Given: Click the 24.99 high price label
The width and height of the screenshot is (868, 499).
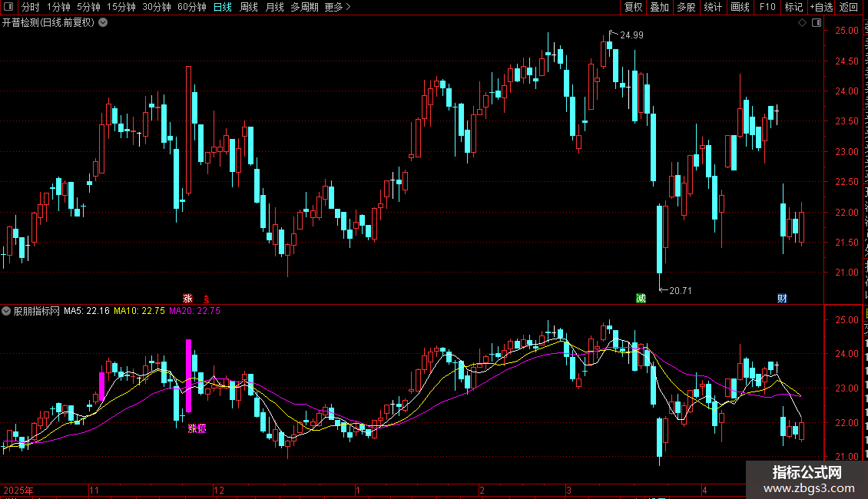Looking at the screenshot, I should [631, 35].
